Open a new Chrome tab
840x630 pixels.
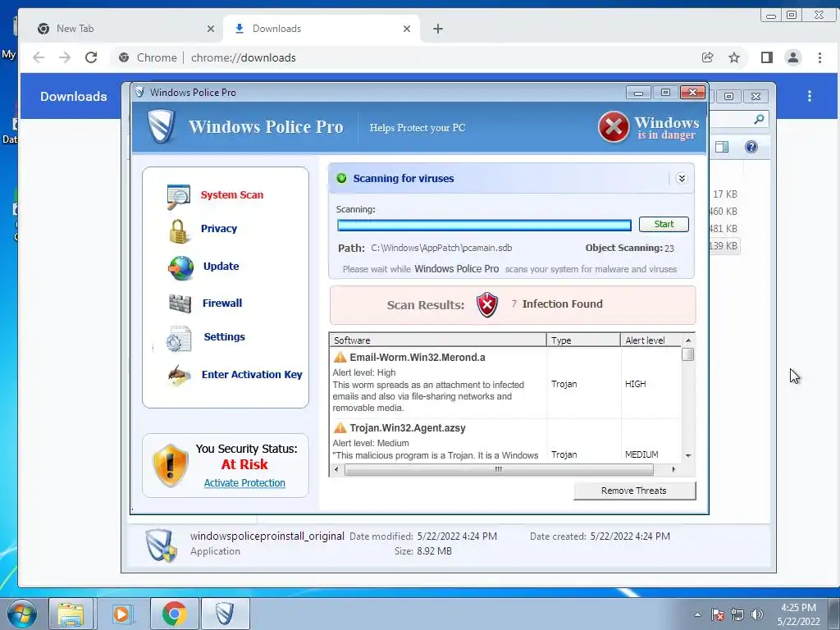pos(438,29)
